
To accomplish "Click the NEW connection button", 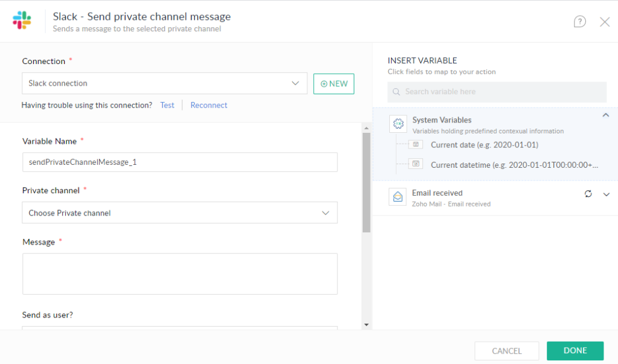I will click(x=333, y=84).
